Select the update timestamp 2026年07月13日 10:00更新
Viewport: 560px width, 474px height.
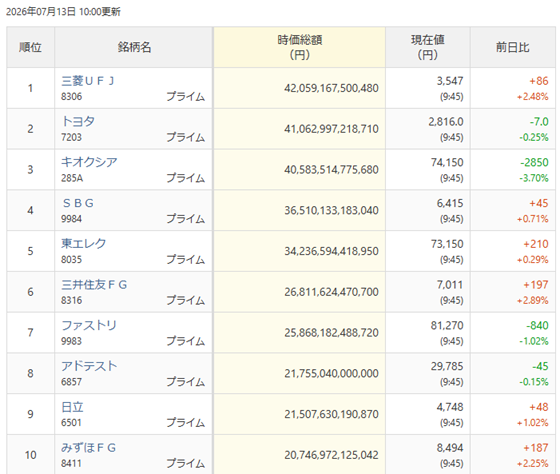pos(63,12)
